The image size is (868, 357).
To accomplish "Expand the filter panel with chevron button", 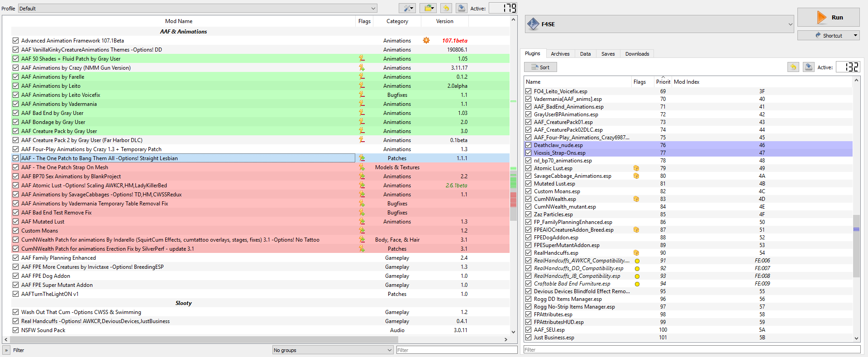I will (6, 350).
